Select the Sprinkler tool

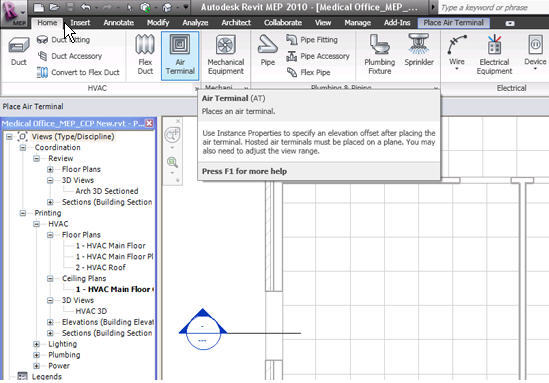[419, 50]
